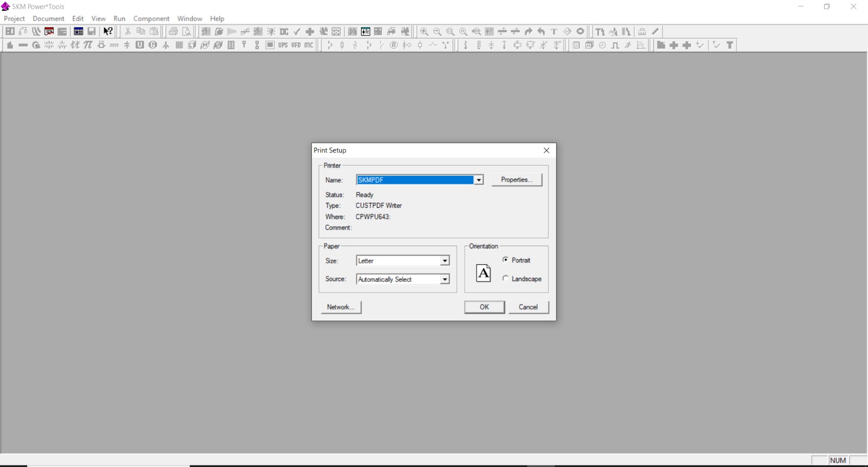Confirm Print Setup with OK
The width and height of the screenshot is (868, 467).
[484, 307]
